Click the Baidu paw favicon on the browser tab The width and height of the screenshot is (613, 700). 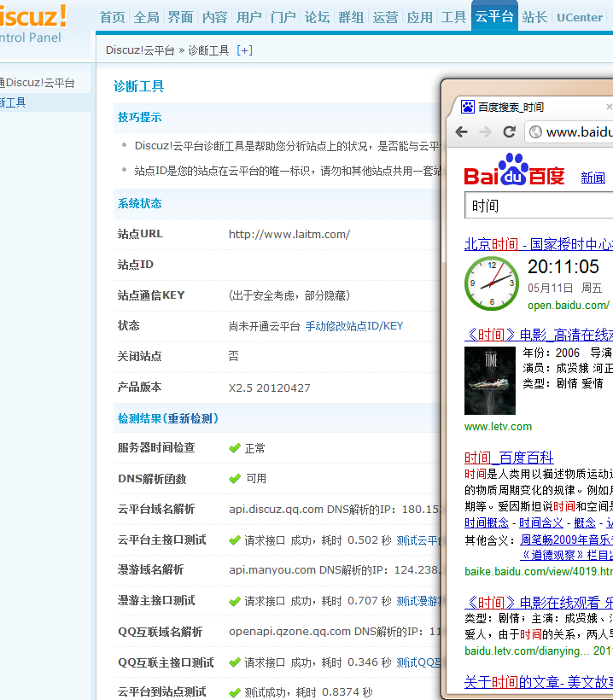468,107
